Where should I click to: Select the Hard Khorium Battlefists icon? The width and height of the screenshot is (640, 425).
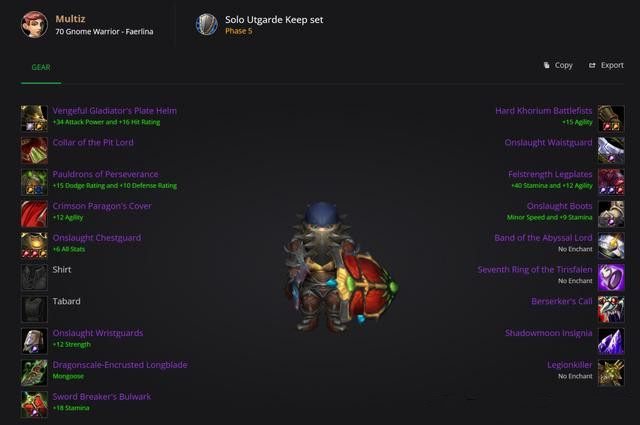(x=611, y=118)
